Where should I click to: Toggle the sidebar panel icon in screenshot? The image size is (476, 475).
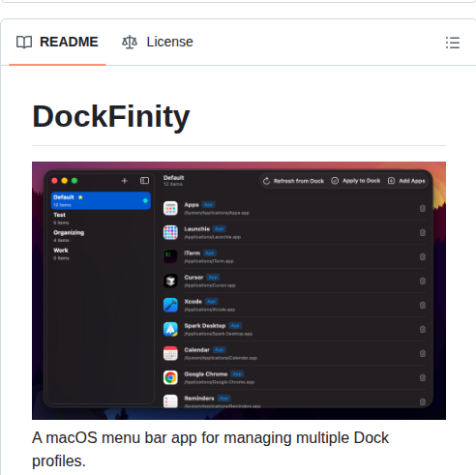coord(144,181)
